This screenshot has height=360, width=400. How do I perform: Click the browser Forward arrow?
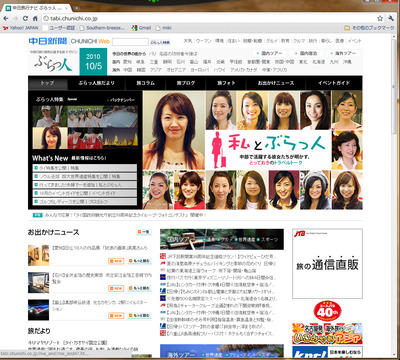16,19
